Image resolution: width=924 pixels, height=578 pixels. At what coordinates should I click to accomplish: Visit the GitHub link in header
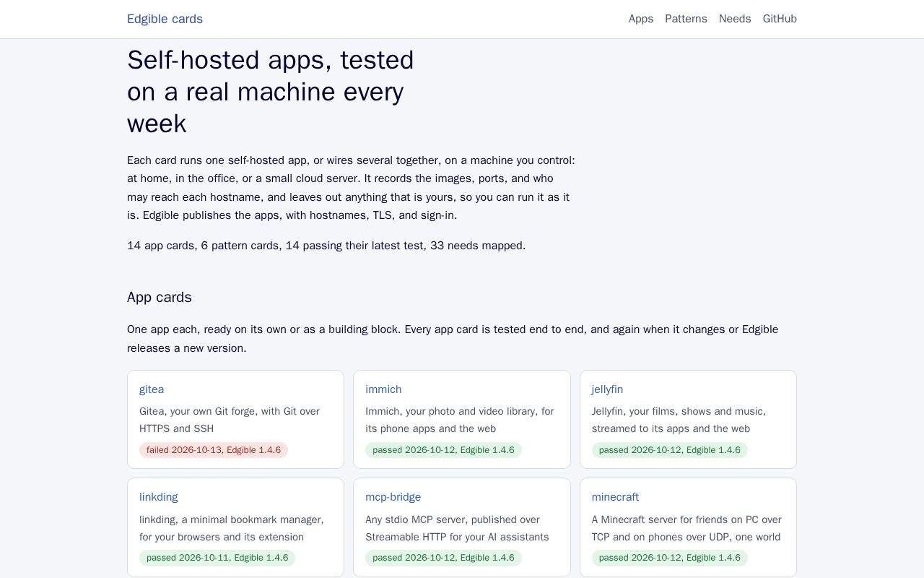[780, 19]
